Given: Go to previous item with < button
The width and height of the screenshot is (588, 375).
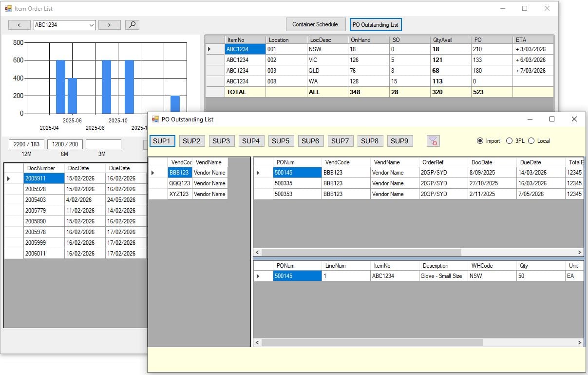Looking at the screenshot, I should [x=19, y=25].
